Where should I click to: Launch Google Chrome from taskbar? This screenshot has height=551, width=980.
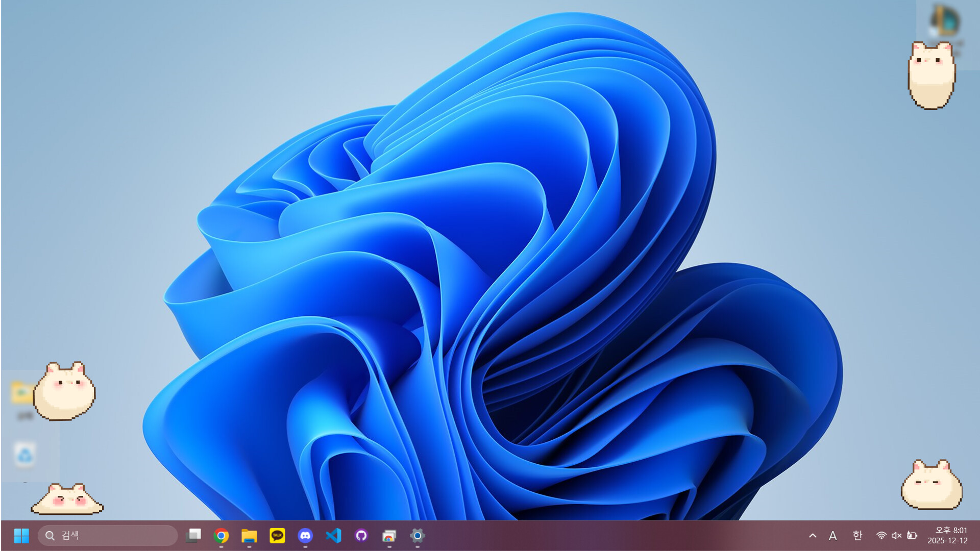tap(221, 536)
